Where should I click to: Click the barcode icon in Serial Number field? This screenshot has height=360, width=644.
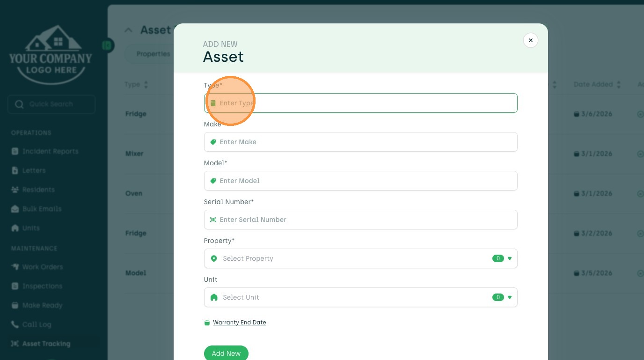(x=213, y=220)
